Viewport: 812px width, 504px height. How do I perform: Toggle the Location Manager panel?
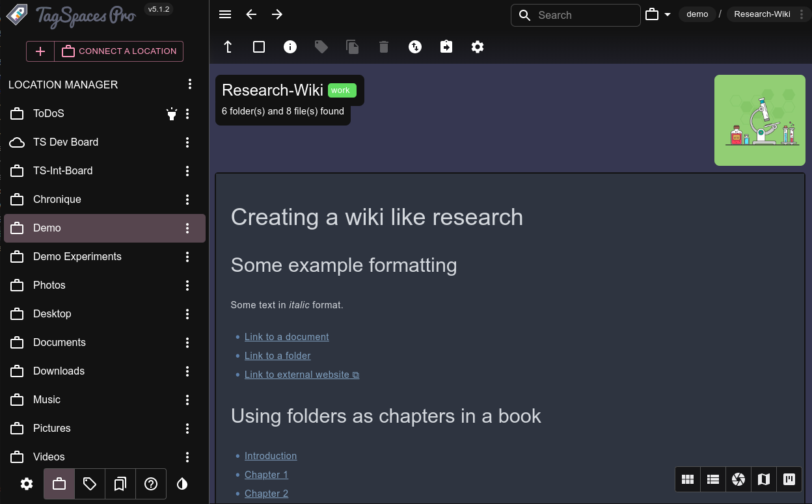59,484
